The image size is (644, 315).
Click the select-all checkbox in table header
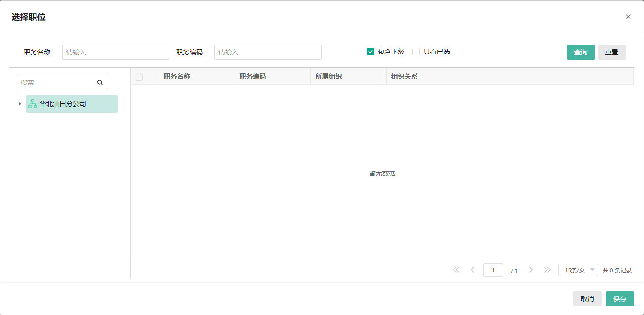click(139, 76)
